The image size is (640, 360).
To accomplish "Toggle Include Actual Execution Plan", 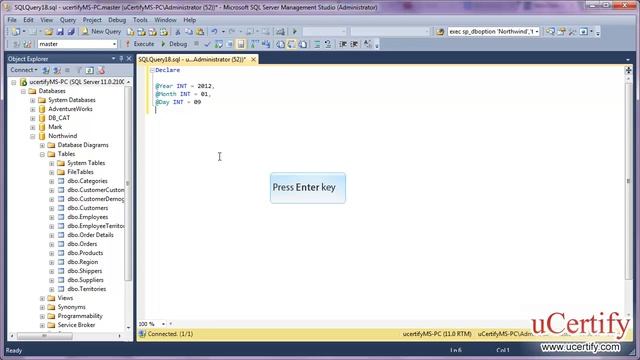I will click(255, 44).
